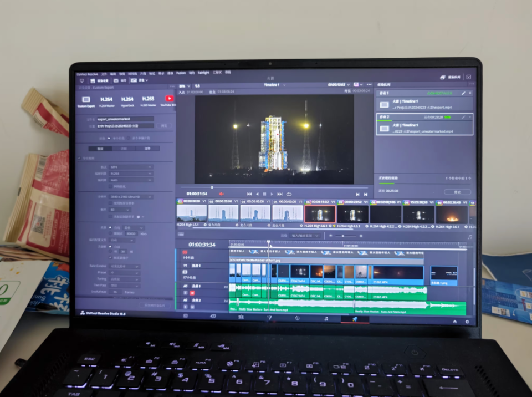Click the export_unwatermarked filename field
Viewport: 532px width, 397px height.
point(125,119)
